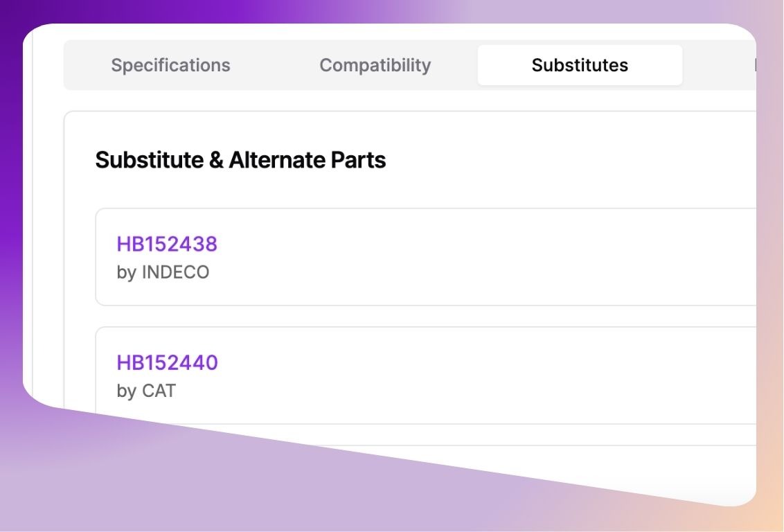
Task: Open part link HB152438
Action: [x=167, y=244]
